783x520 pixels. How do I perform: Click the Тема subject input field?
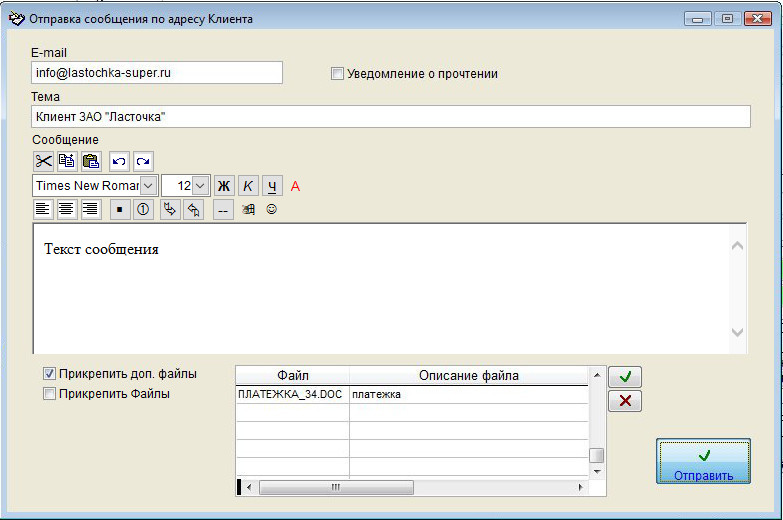coord(390,117)
